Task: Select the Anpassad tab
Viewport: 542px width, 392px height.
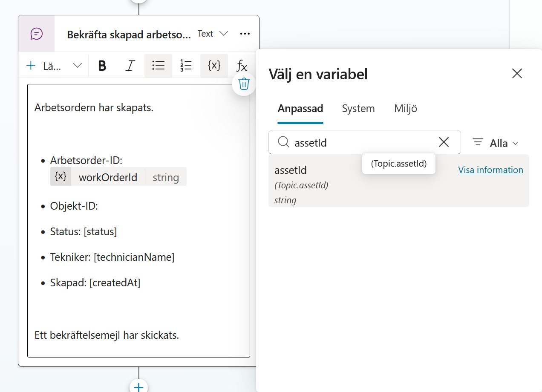Action: pyautogui.click(x=300, y=108)
